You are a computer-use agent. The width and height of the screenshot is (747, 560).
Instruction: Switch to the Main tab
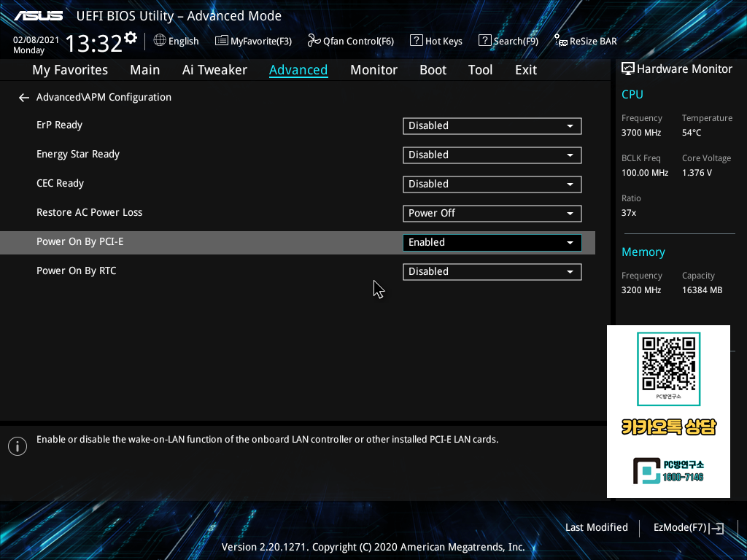click(x=145, y=70)
